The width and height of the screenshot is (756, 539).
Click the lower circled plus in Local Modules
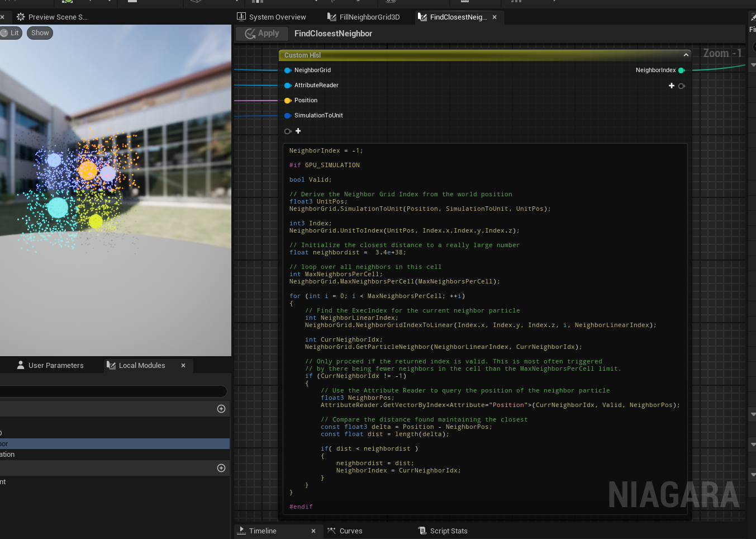[221, 468]
